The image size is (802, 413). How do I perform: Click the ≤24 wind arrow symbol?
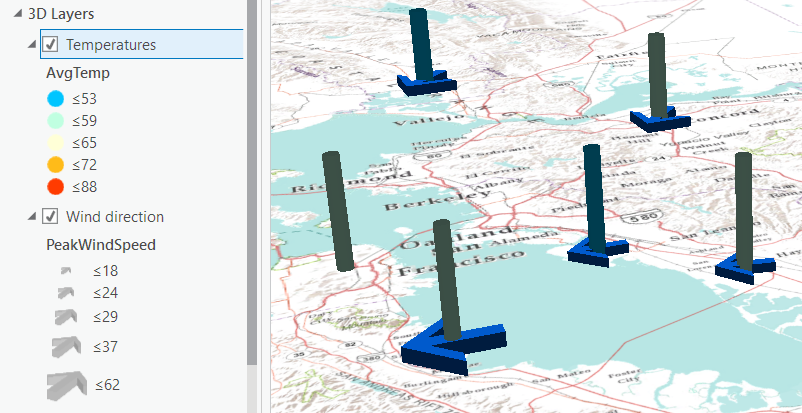click(66, 293)
